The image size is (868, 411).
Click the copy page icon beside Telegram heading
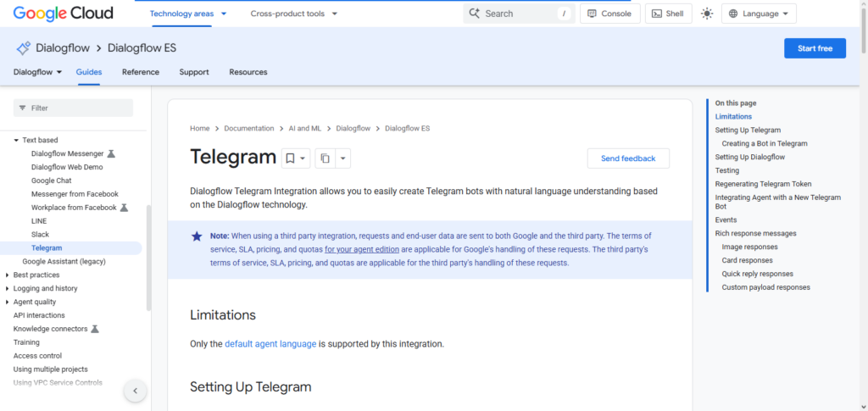(x=325, y=158)
